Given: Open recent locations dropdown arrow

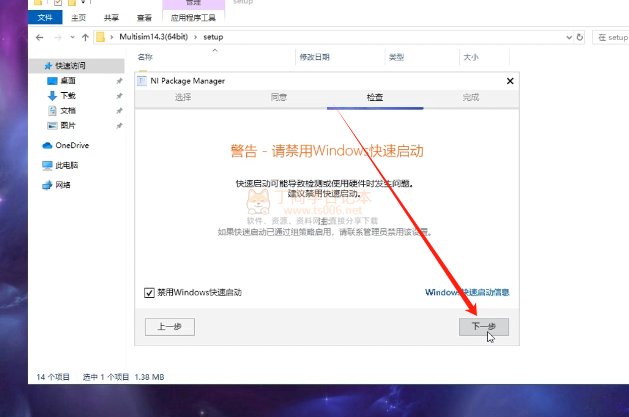Looking at the screenshot, I should pyautogui.click(x=72, y=37).
